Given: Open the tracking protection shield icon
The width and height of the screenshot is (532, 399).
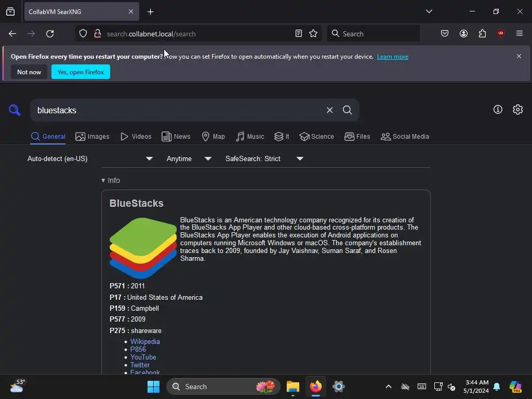Looking at the screenshot, I should click(83, 34).
